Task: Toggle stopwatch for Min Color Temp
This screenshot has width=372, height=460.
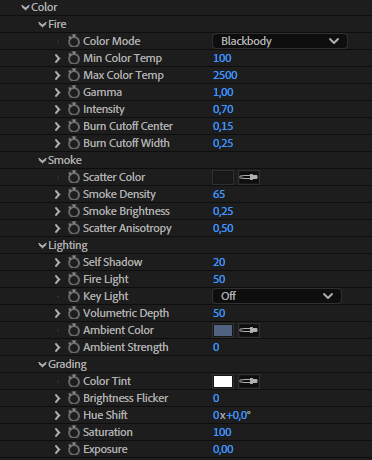Action: coord(74,58)
